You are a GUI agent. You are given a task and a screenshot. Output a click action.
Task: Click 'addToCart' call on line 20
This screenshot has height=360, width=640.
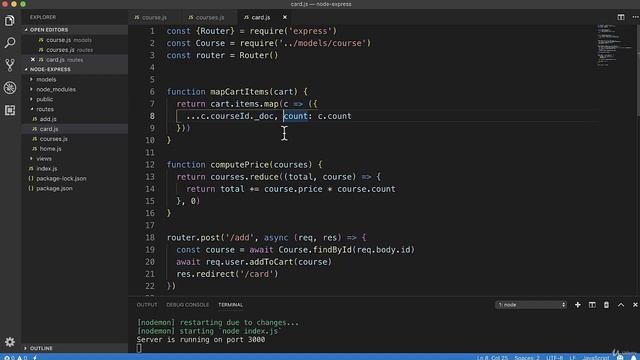point(271,262)
